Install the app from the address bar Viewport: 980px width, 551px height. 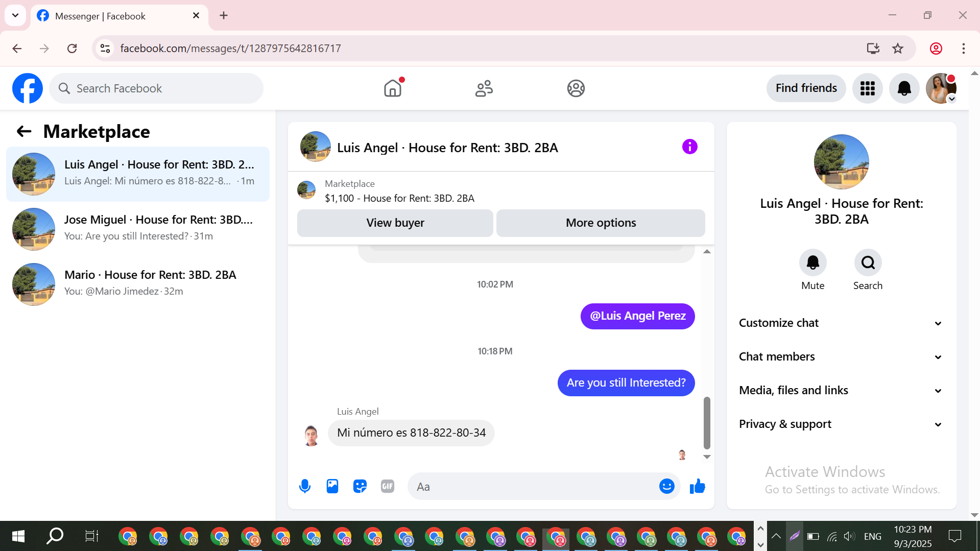point(873,49)
